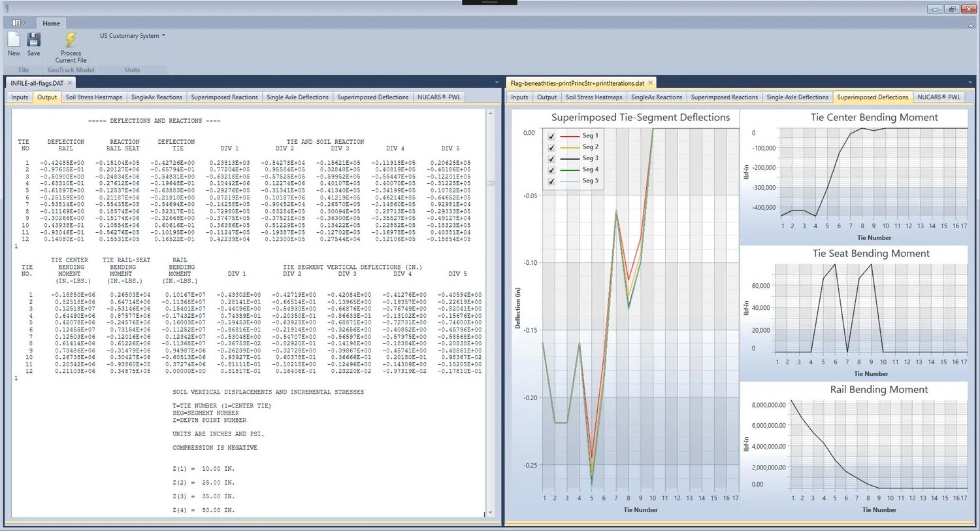Select Output tab in left pane
The image size is (980, 531).
click(x=47, y=97)
